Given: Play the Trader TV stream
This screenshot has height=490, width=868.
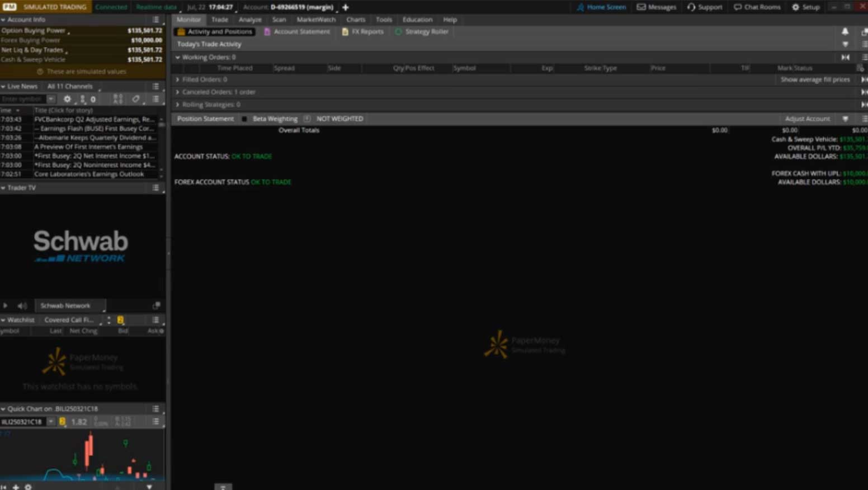Looking at the screenshot, I should [x=6, y=306].
